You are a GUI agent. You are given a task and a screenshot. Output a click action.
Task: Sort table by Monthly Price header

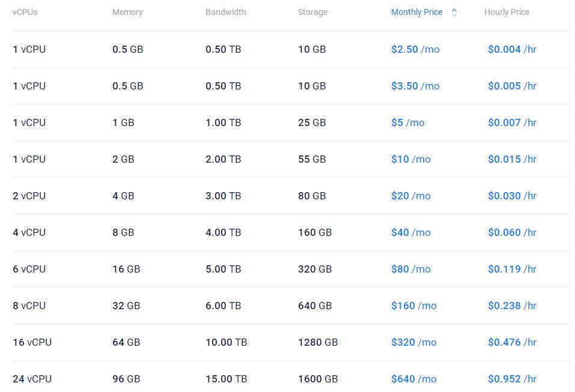tap(416, 13)
